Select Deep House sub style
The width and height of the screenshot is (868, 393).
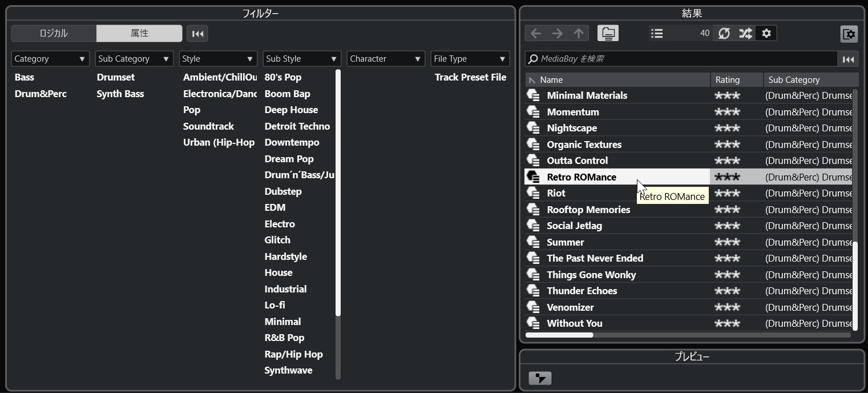(x=291, y=110)
